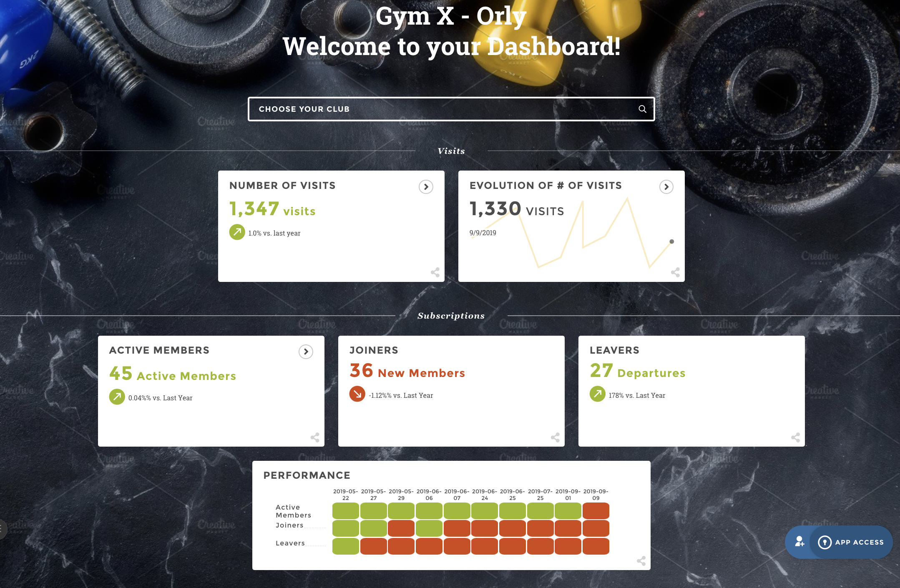The height and width of the screenshot is (588, 900).
Task: Expand Active Members card chevron
Action: [306, 352]
